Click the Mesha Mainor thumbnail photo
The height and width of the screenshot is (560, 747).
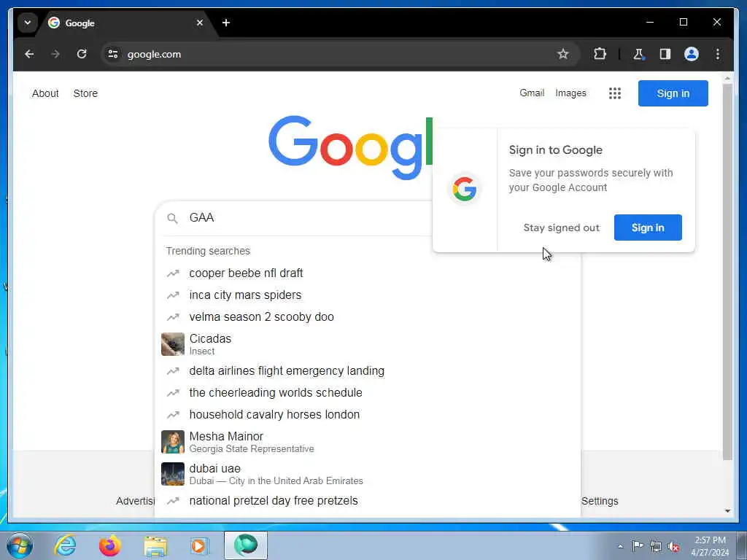172,442
